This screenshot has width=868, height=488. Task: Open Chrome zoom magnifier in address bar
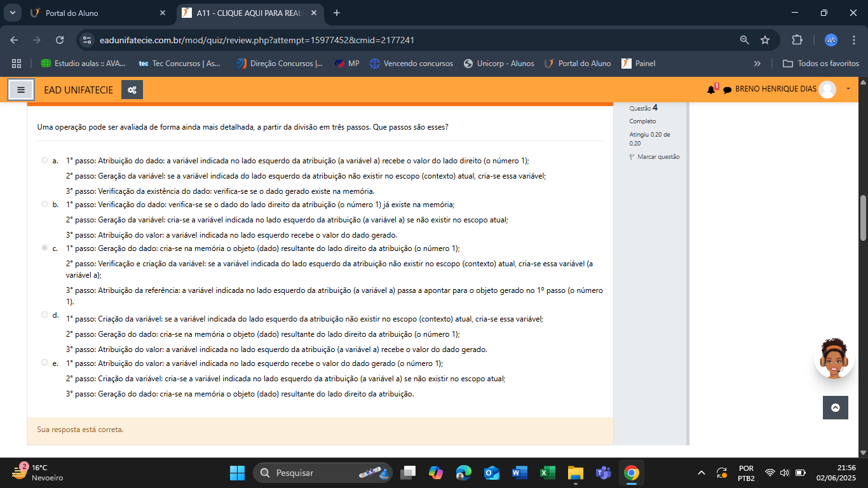click(x=745, y=40)
